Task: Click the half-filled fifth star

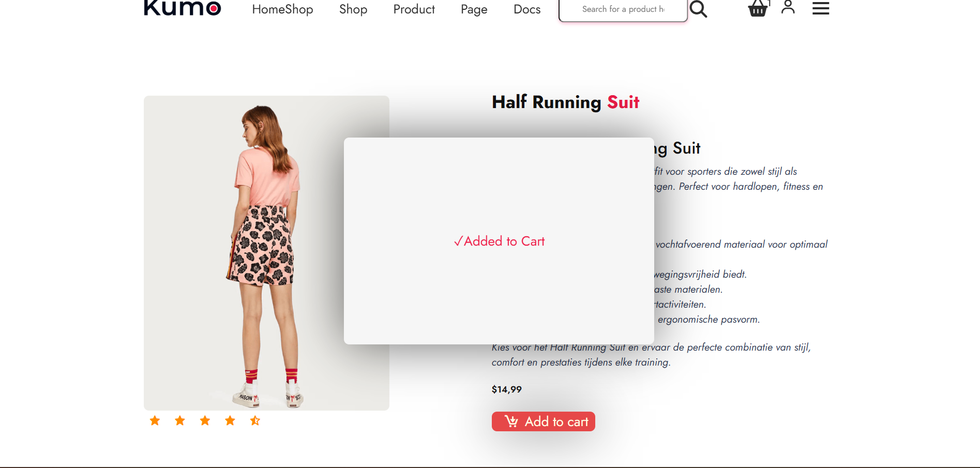Action: pyautogui.click(x=254, y=420)
